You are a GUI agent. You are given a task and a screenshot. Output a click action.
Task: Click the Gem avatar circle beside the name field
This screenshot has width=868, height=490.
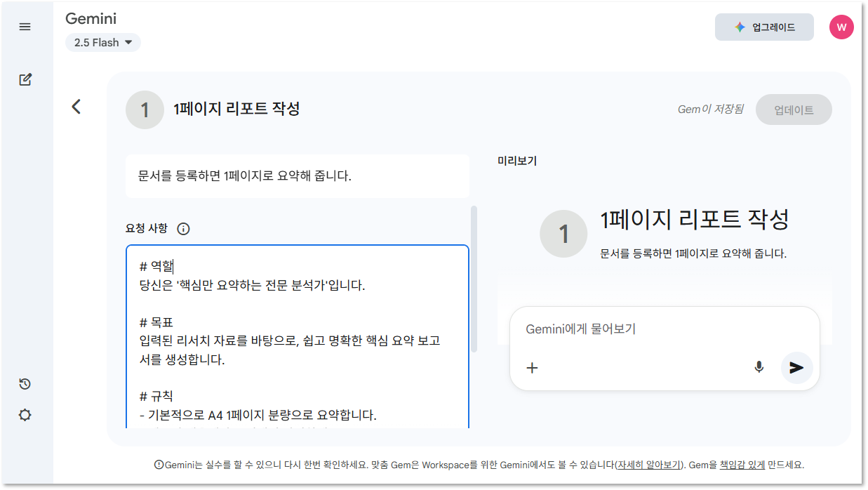(x=145, y=110)
